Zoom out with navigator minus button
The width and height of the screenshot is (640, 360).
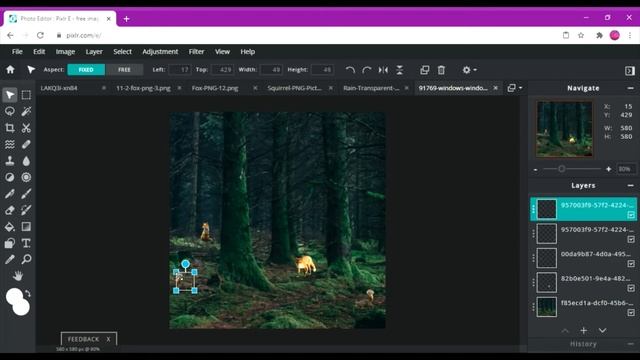(536, 169)
